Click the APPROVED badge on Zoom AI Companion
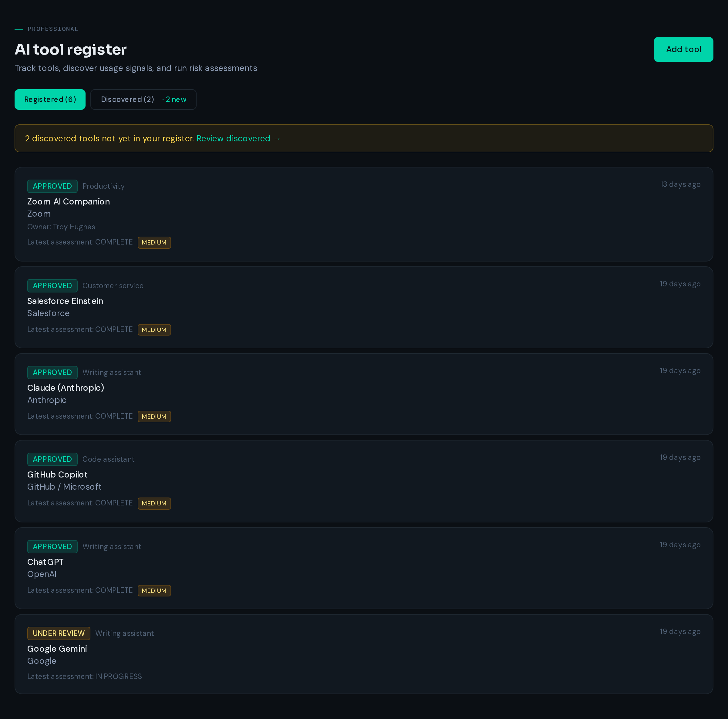 tap(52, 186)
